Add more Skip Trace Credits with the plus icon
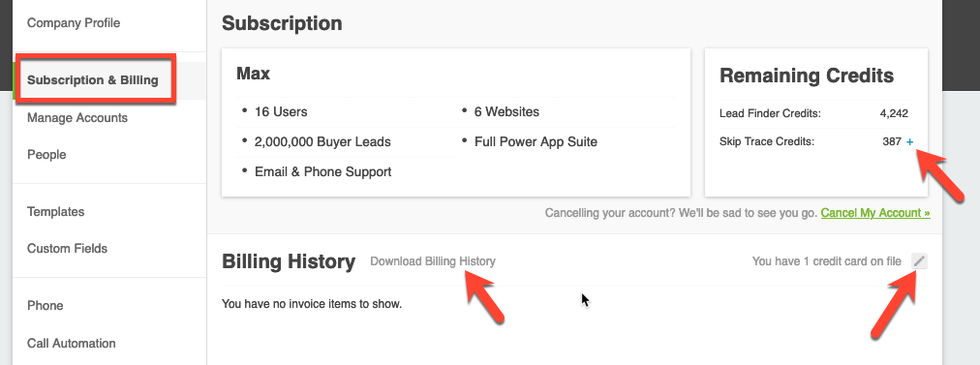980x365 pixels. pyautogui.click(x=910, y=142)
